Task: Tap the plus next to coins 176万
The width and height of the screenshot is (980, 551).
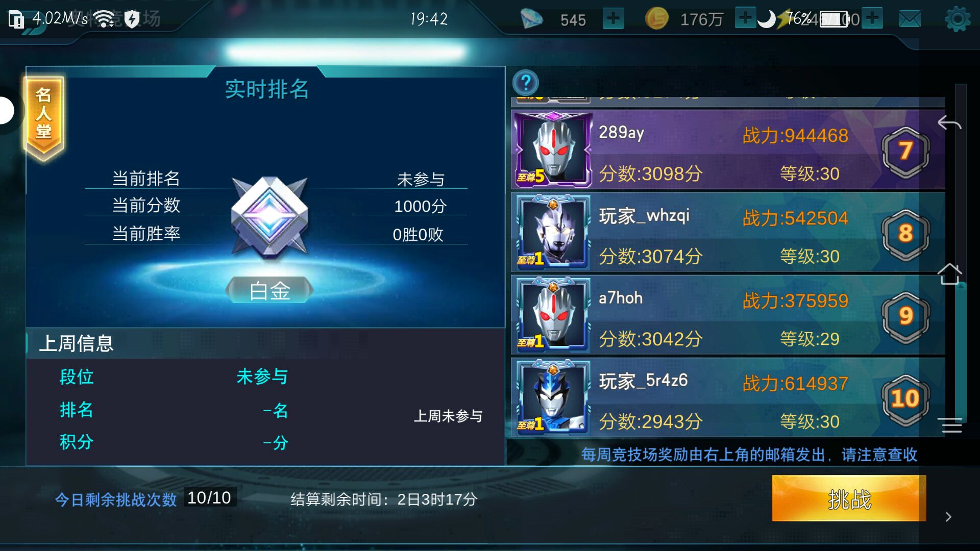Action: click(x=745, y=18)
